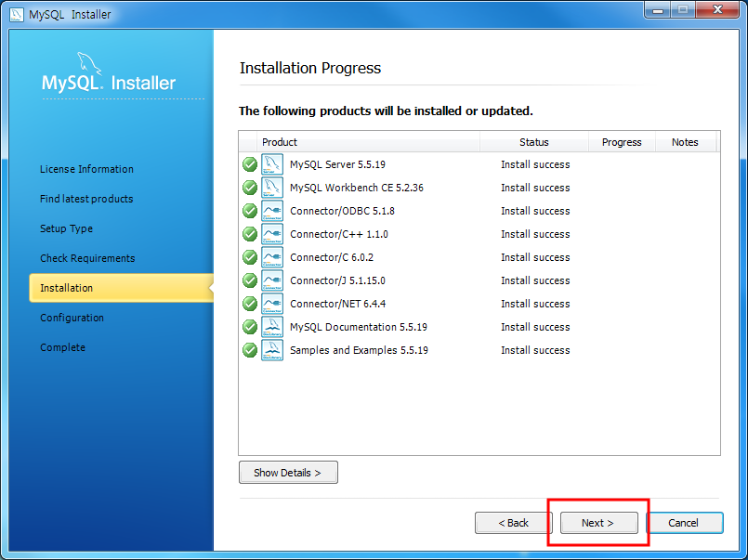Image resolution: width=748 pixels, height=560 pixels.
Task: Click the Samples and Examples 5.5.19 product icon
Action: pos(272,350)
